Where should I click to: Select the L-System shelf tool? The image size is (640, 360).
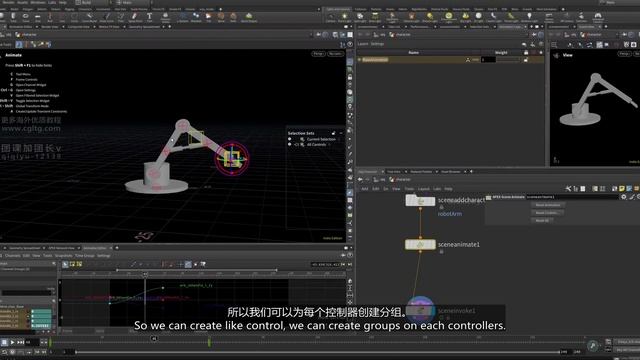[183, 17]
